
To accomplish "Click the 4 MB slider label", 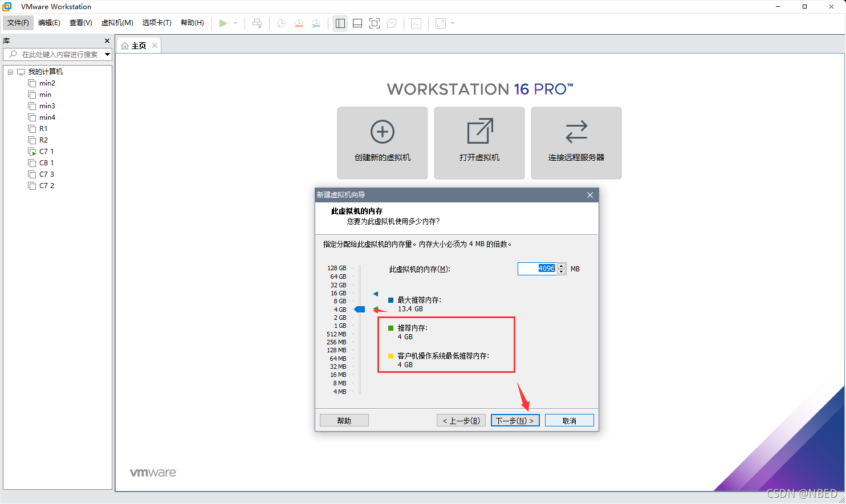I will coord(340,392).
